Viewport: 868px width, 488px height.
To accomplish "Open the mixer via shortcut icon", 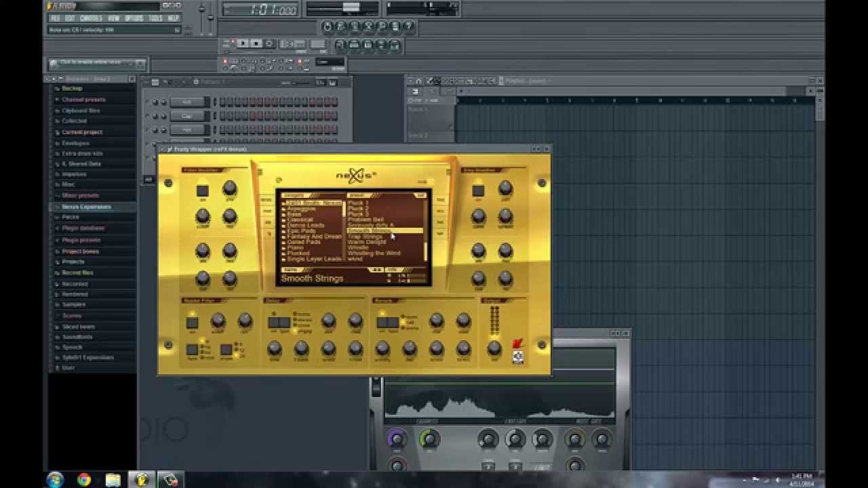I will [395, 45].
